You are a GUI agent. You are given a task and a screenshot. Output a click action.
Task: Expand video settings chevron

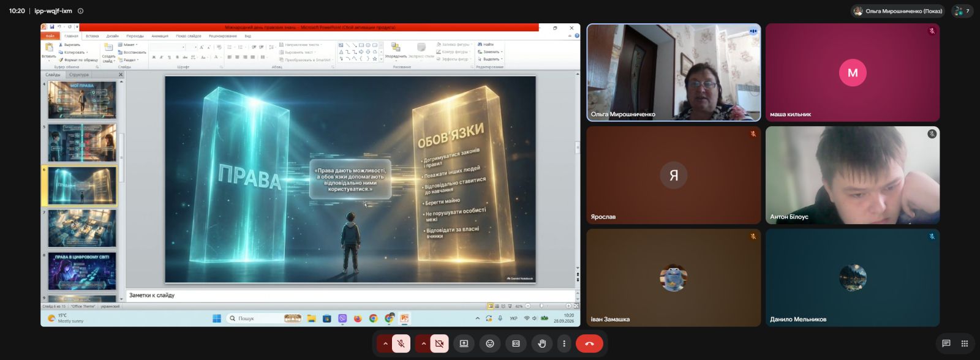[x=423, y=343]
